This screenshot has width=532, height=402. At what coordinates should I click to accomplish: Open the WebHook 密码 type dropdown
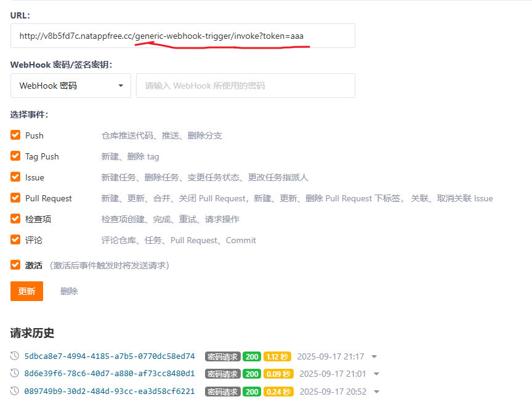pyautogui.click(x=71, y=86)
